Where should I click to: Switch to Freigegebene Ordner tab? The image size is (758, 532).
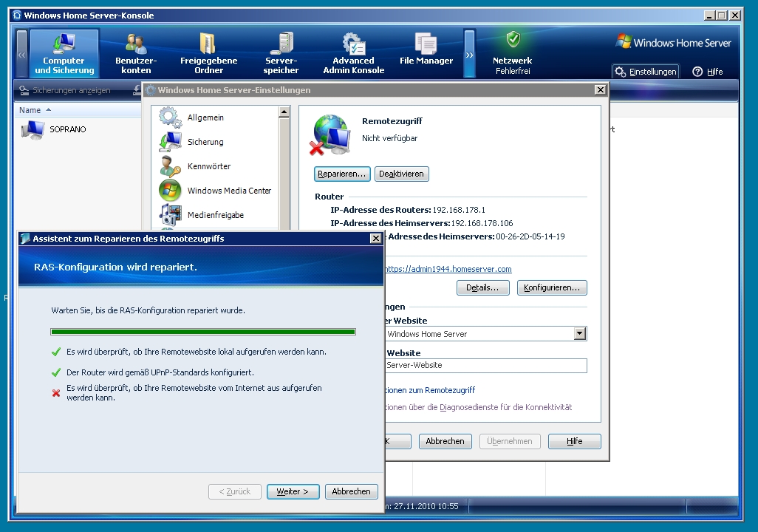[208, 53]
